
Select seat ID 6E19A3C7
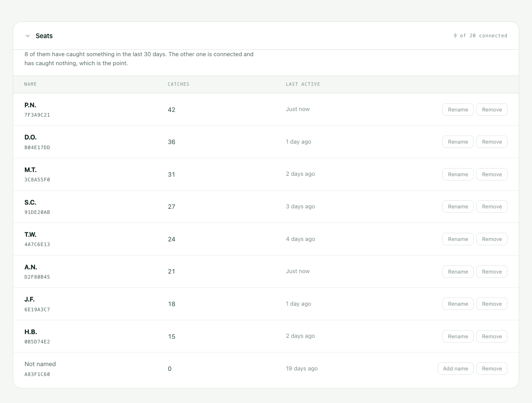click(x=37, y=310)
